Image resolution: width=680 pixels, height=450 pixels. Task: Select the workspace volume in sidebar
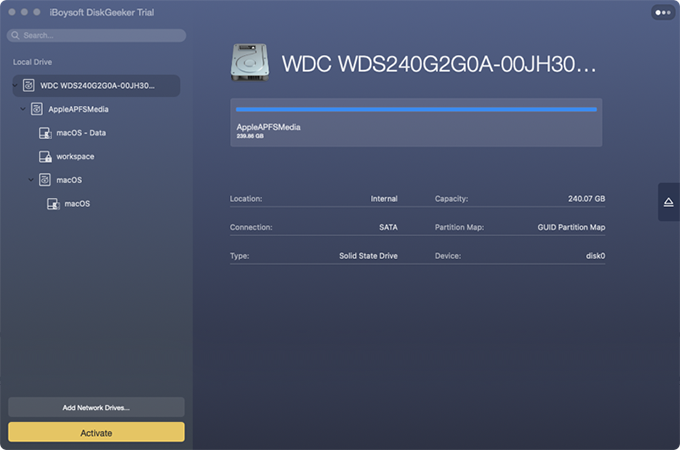(75, 157)
